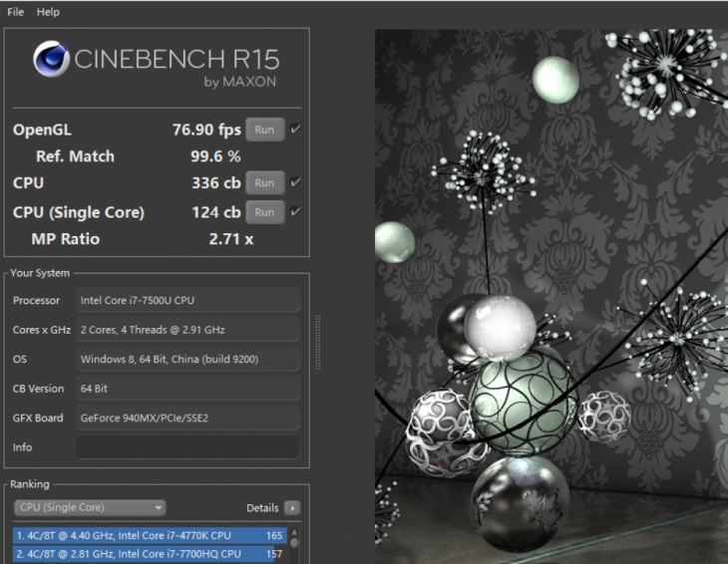The width and height of the screenshot is (728, 564).
Task: Click the GFX Board field
Action: click(x=187, y=418)
